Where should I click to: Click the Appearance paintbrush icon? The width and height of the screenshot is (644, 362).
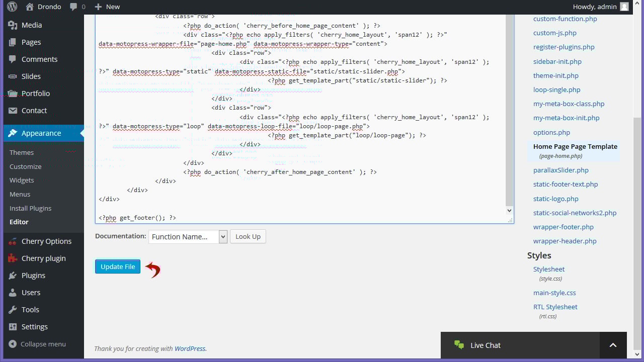pos(13,133)
